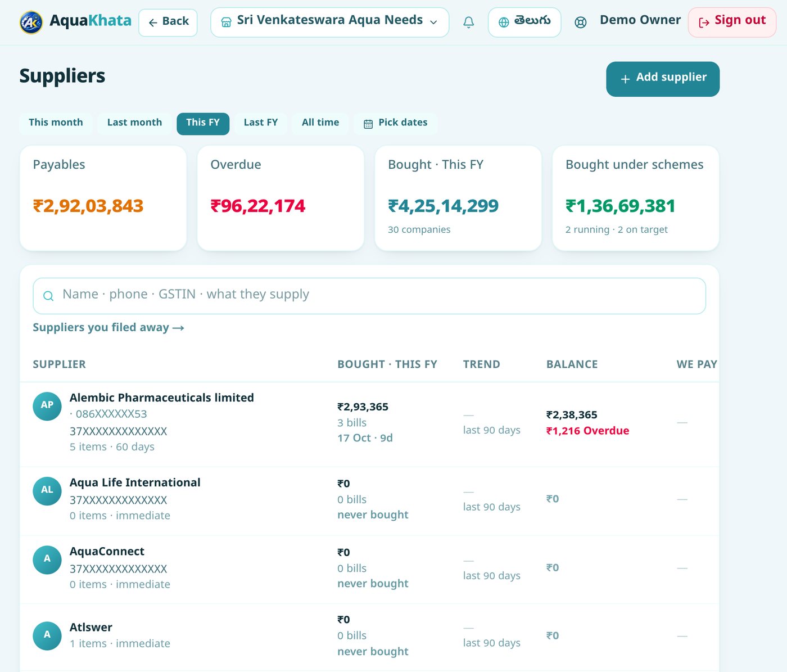Sign out of the account

coord(732,22)
